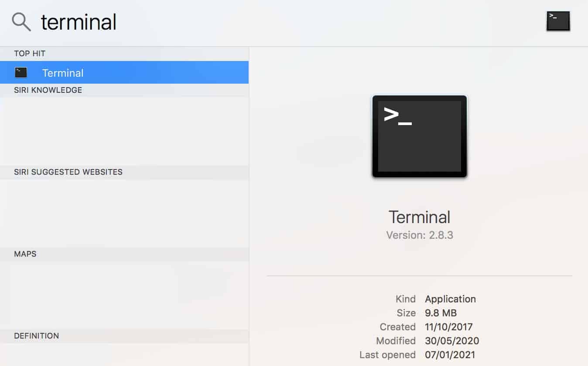Click the Application value next to Kind

click(x=450, y=299)
